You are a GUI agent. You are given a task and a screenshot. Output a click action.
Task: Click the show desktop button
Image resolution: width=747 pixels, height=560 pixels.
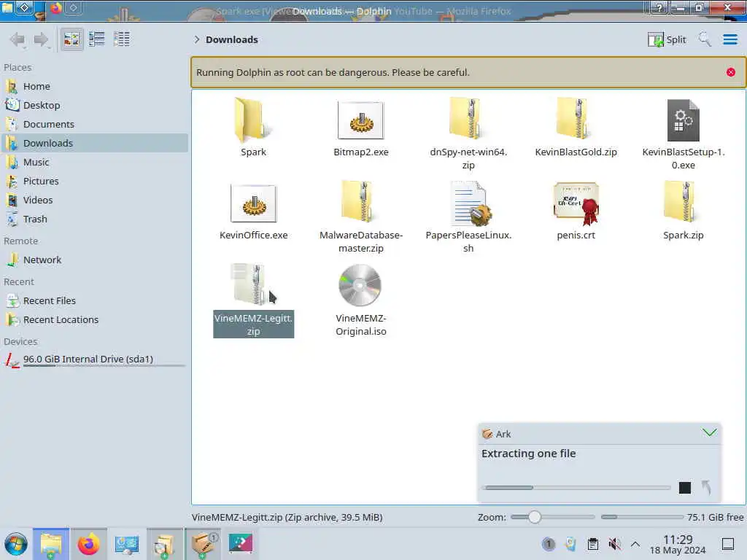click(728, 544)
